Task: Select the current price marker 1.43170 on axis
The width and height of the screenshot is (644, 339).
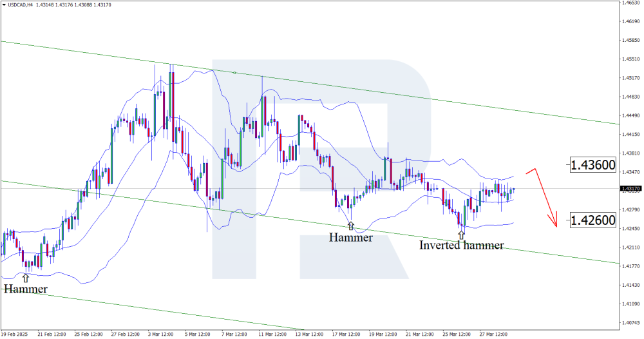Action: click(631, 189)
